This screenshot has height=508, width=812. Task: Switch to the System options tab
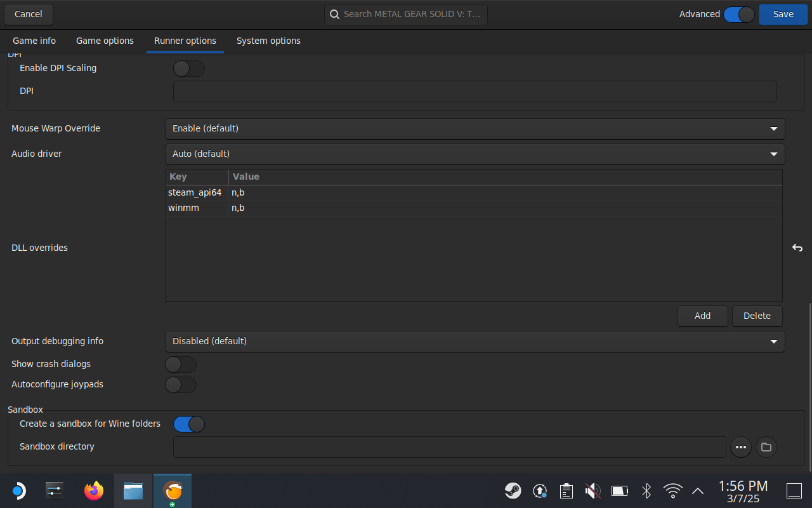pos(268,41)
